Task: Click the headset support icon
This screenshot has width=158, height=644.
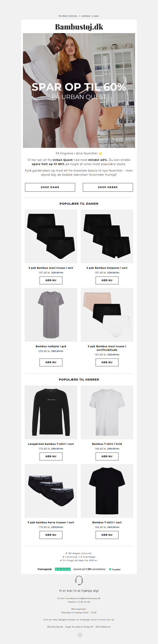Action: (79, 581)
